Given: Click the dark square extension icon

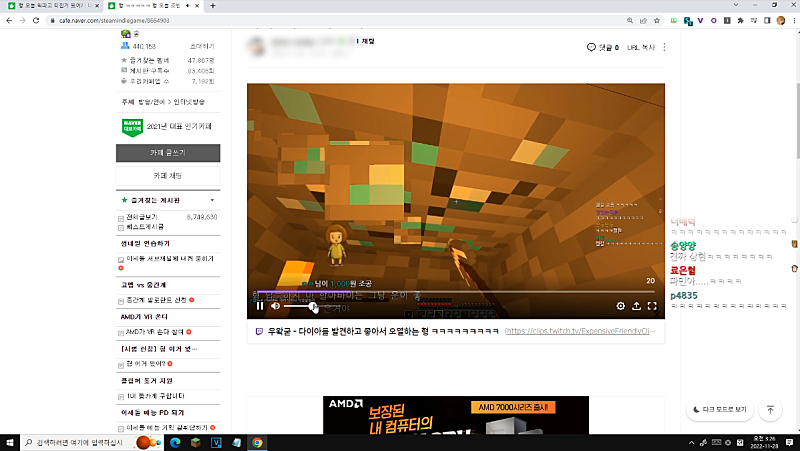Looking at the screenshot, I should [727, 20].
